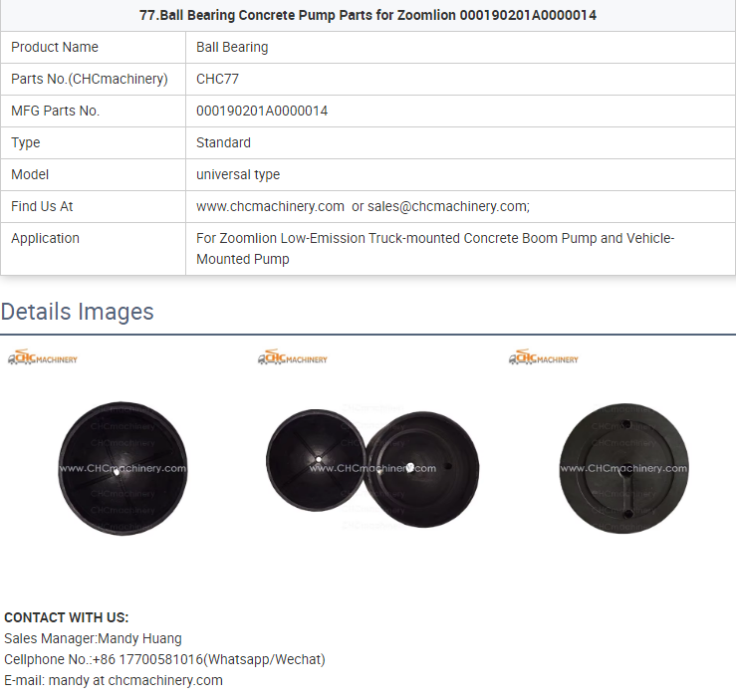Click the CONTACT WITH US heading
The image size is (736, 700).
pos(67,617)
